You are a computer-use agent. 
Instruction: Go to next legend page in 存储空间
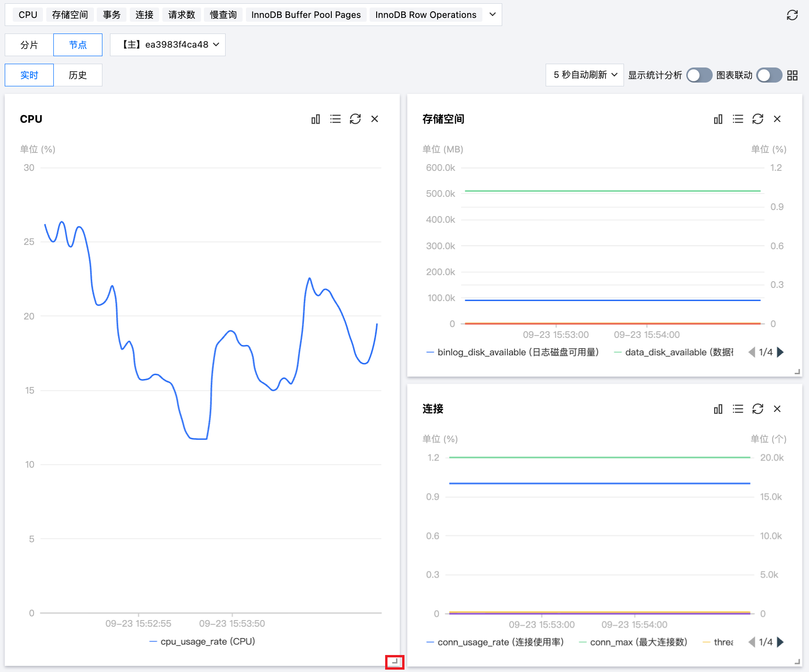(x=781, y=352)
